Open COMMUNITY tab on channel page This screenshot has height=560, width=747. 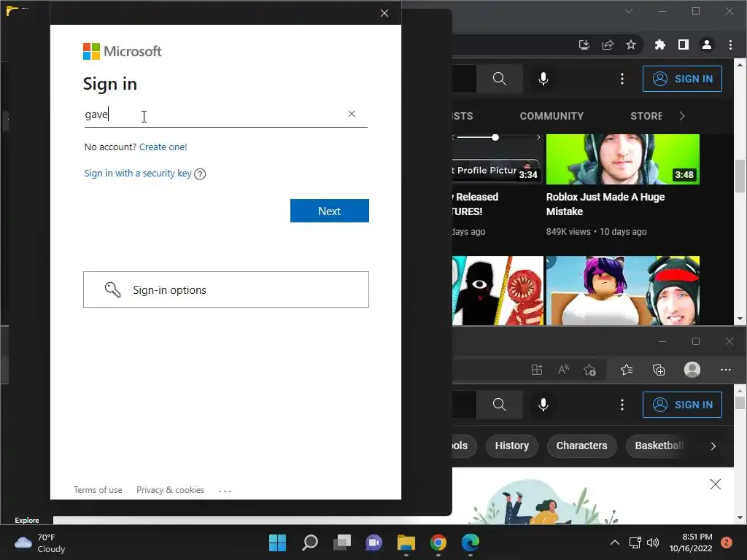click(x=551, y=116)
